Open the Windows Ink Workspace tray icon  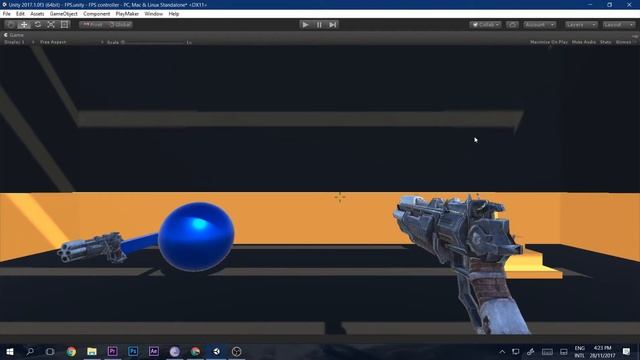click(x=531, y=351)
